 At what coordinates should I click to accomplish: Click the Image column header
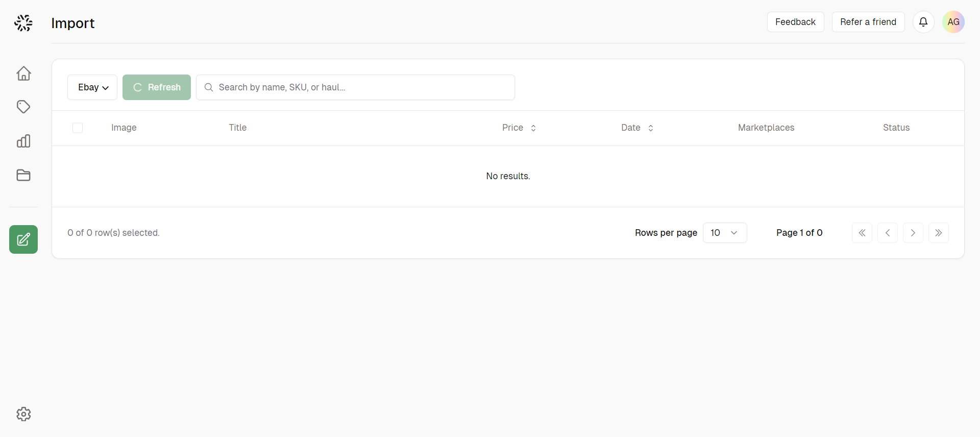[x=124, y=128]
